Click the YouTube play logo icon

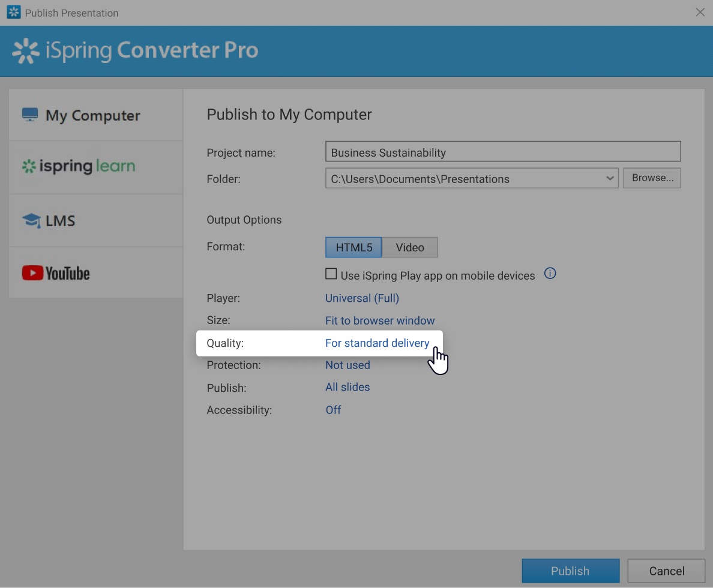(x=33, y=273)
